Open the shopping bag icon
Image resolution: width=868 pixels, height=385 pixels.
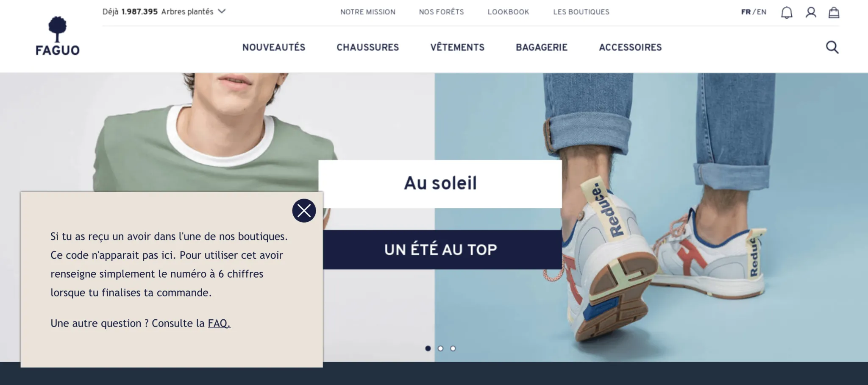(x=834, y=12)
